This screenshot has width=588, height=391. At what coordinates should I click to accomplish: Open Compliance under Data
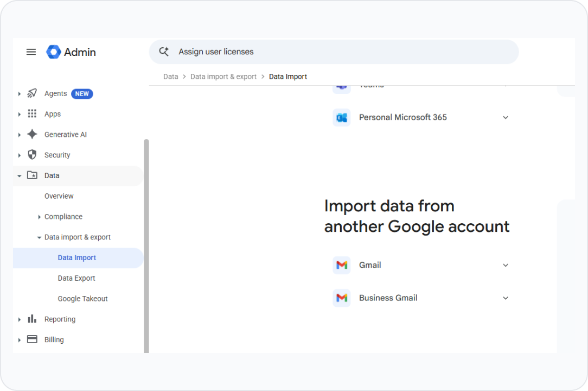63,217
